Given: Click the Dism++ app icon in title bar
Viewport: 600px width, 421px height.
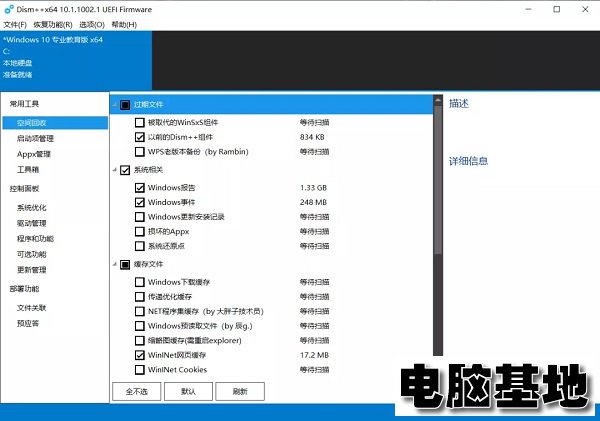Looking at the screenshot, I should (9, 9).
